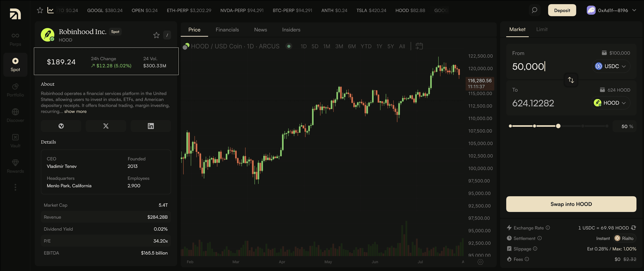Open the HOOD token dropdown
The width and height of the screenshot is (644, 271).
[x=610, y=103]
